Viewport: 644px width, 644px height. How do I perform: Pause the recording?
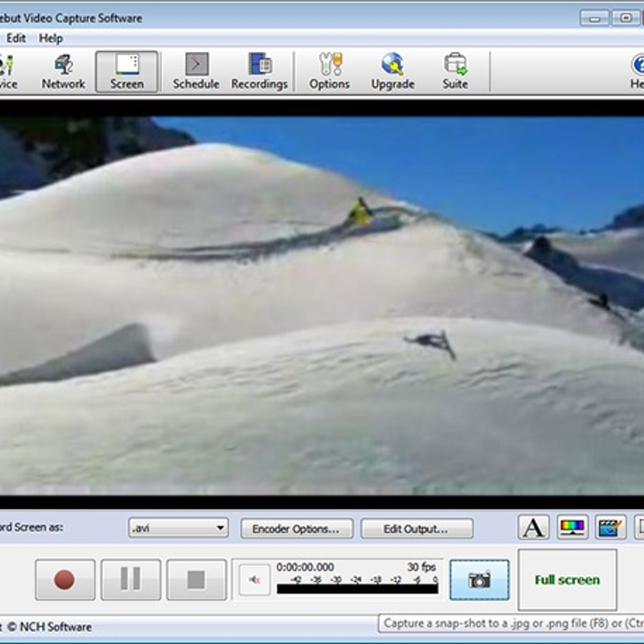[131, 580]
